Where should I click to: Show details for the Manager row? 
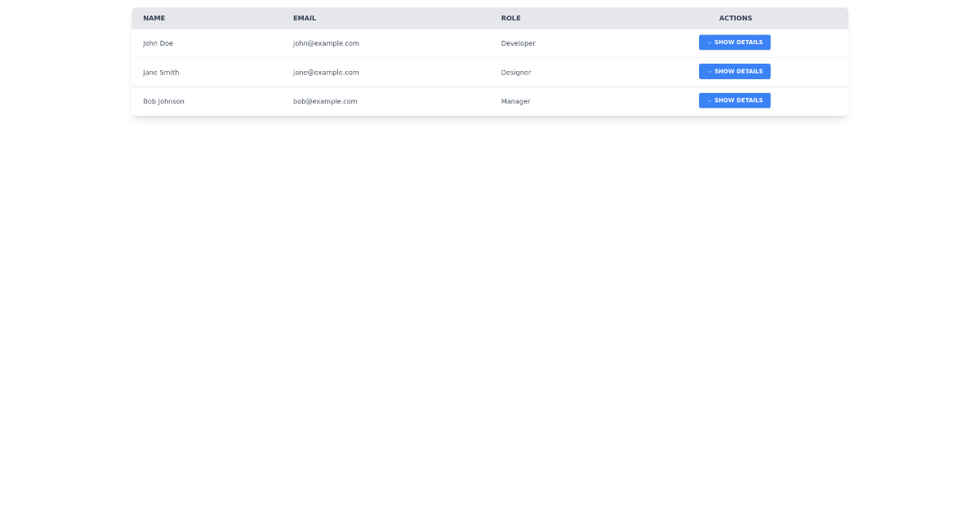(x=734, y=100)
